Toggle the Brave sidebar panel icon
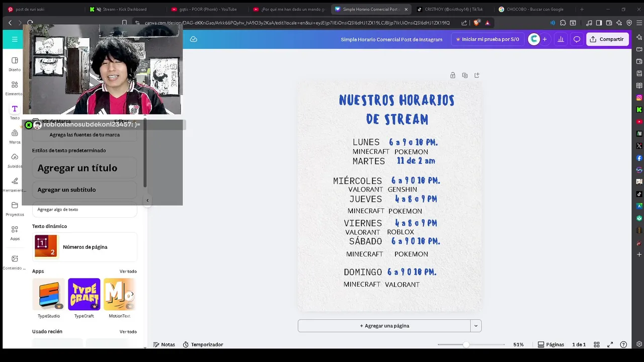 (599, 23)
